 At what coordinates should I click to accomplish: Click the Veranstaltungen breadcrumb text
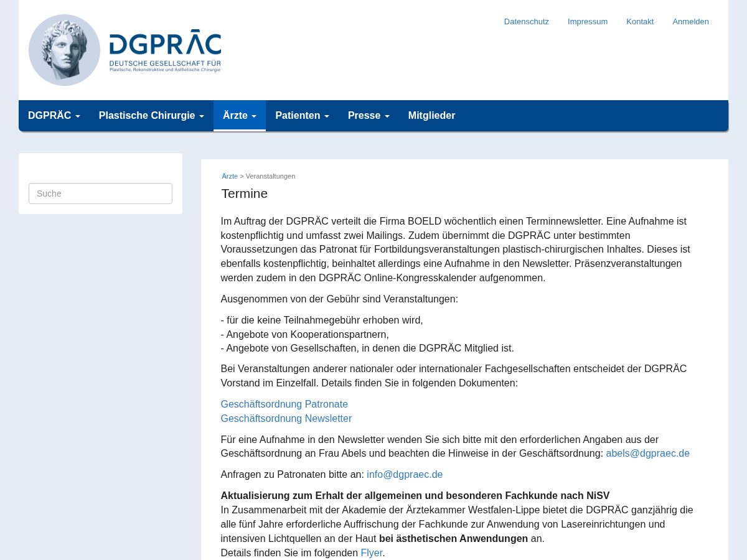[270, 176]
